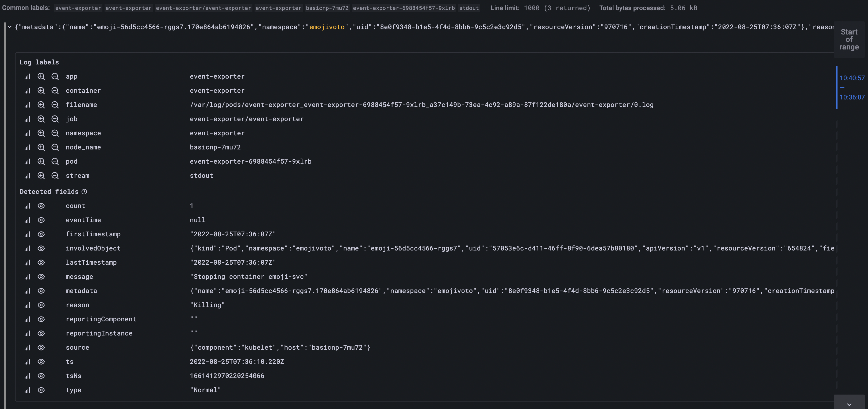Show ad-hoc statistics for app label
The width and height of the screenshot is (868, 409).
[x=27, y=76]
